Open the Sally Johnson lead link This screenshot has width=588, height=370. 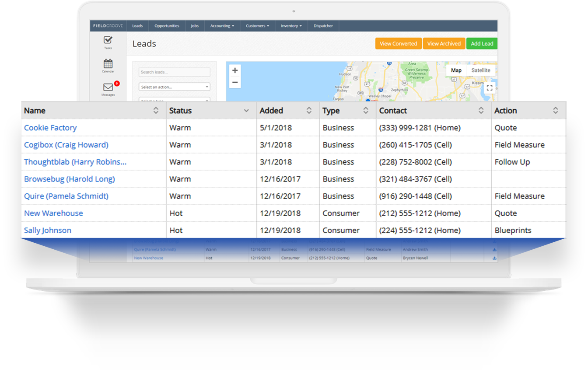[x=48, y=230]
